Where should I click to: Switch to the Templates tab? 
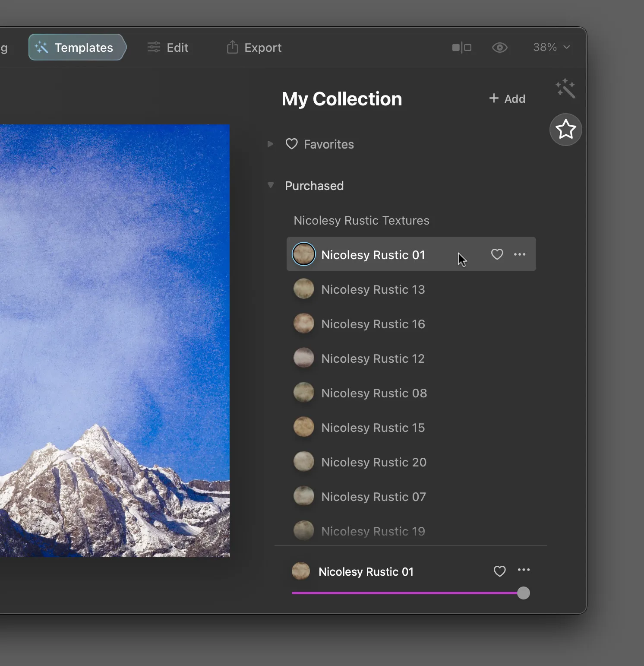pos(77,48)
